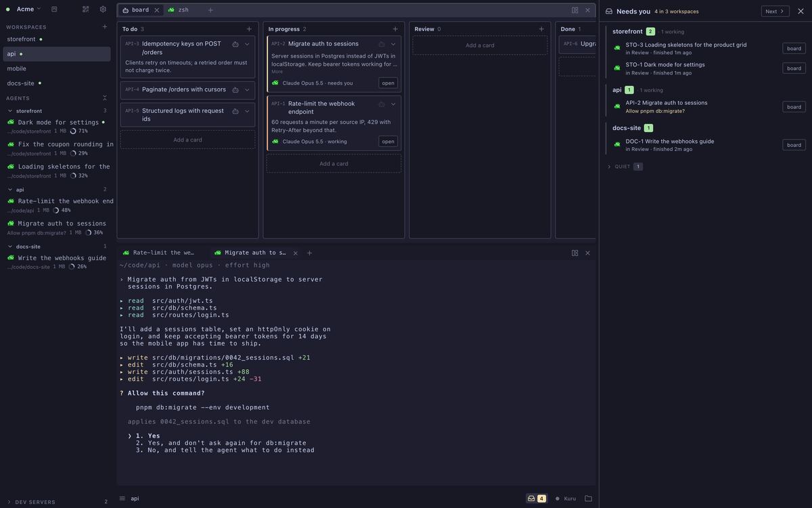Image resolution: width=812 pixels, height=508 pixels.
Task: Change the terminal pane layout with the split icon
Action: 575,253
